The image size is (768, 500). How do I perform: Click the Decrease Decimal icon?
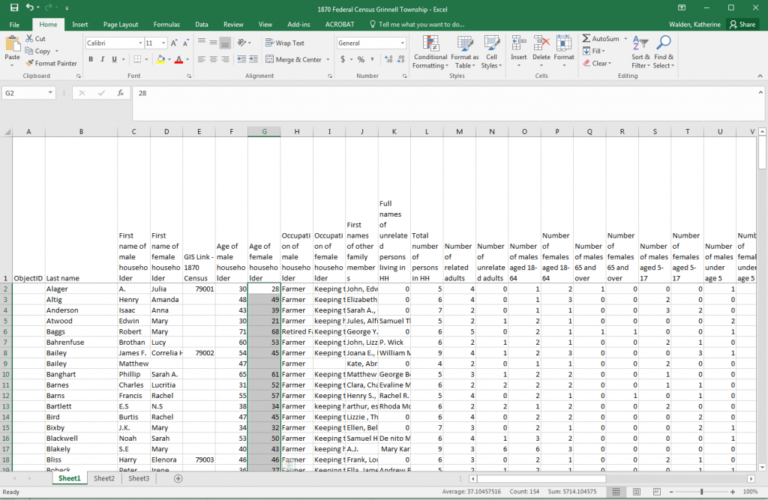[x=401, y=59]
